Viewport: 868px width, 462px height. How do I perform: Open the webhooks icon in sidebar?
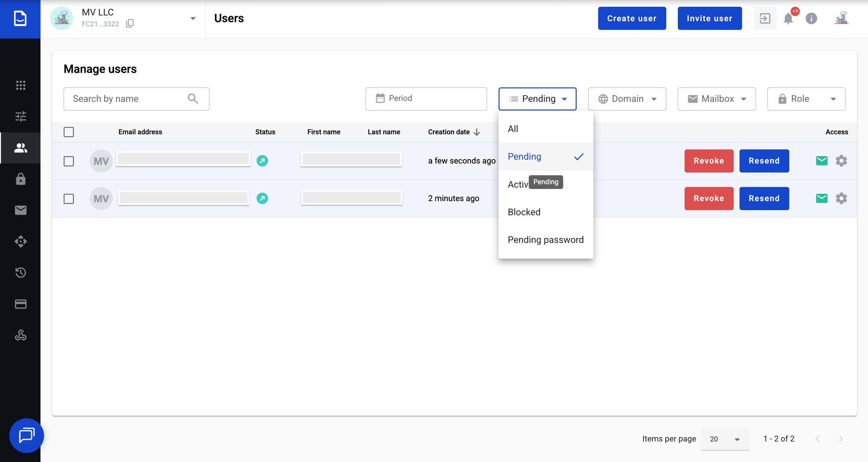point(20,335)
